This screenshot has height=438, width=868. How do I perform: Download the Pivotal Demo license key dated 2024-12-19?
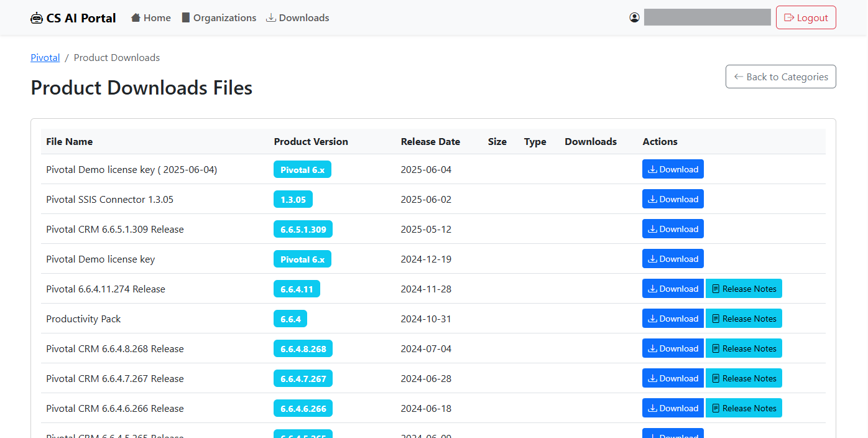(673, 259)
